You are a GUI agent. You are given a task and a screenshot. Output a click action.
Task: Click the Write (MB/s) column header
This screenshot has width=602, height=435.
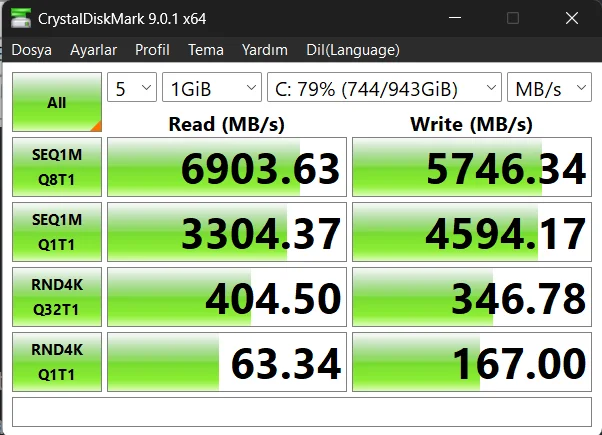click(471, 124)
